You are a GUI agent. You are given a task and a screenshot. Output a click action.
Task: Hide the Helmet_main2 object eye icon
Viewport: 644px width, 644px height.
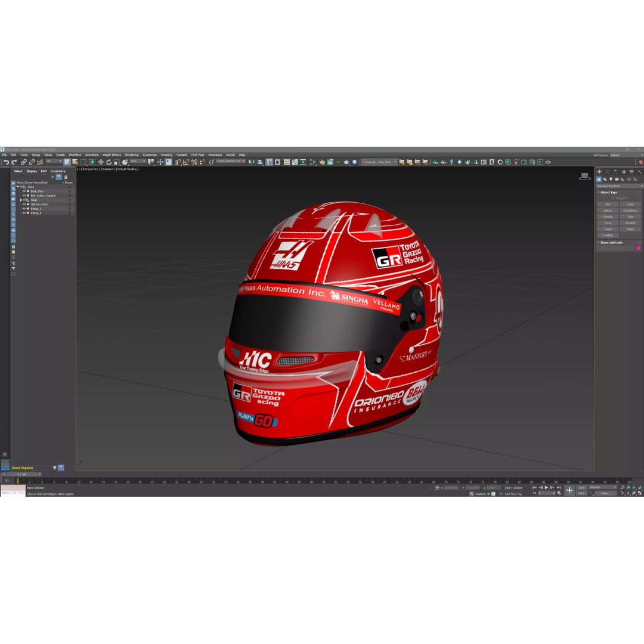(24, 204)
